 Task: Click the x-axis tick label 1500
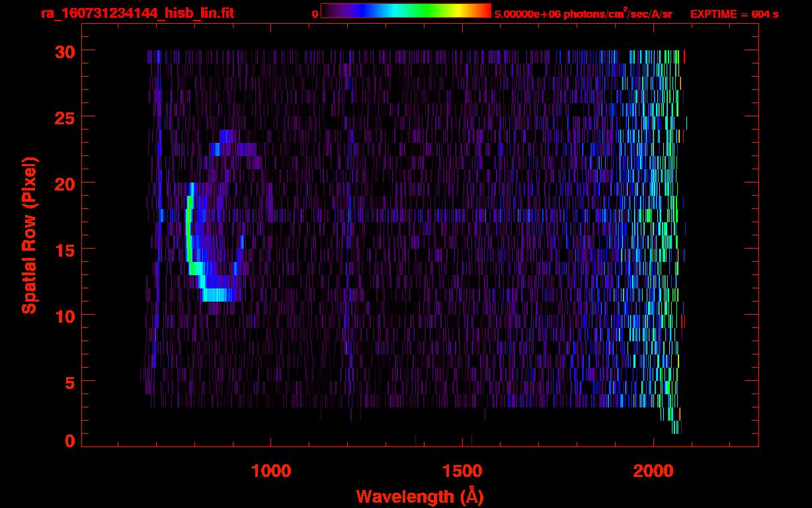tap(462, 470)
